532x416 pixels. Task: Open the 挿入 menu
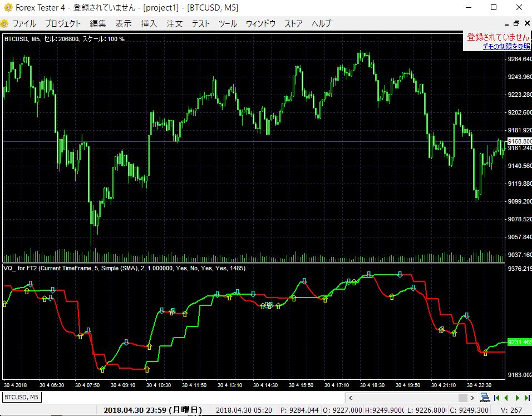tap(149, 24)
